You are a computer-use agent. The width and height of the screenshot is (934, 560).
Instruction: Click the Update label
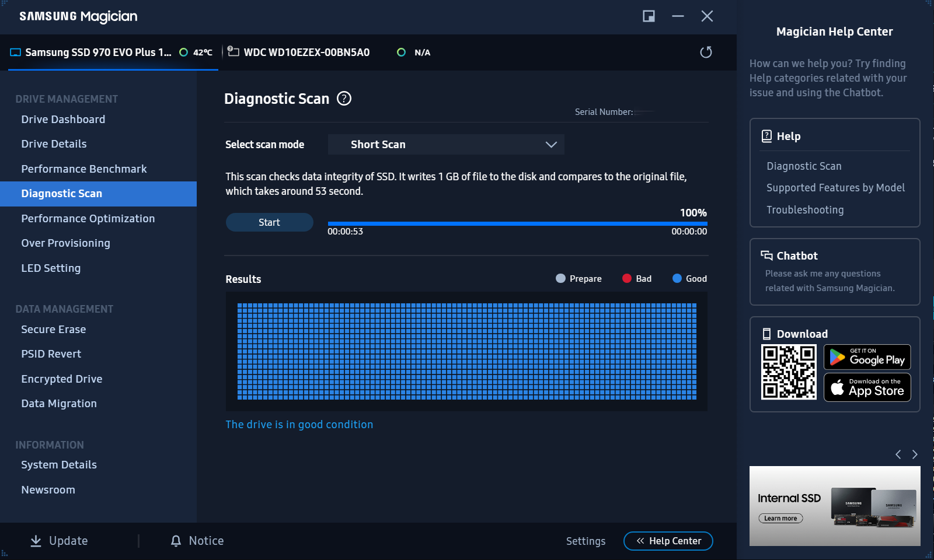68,541
